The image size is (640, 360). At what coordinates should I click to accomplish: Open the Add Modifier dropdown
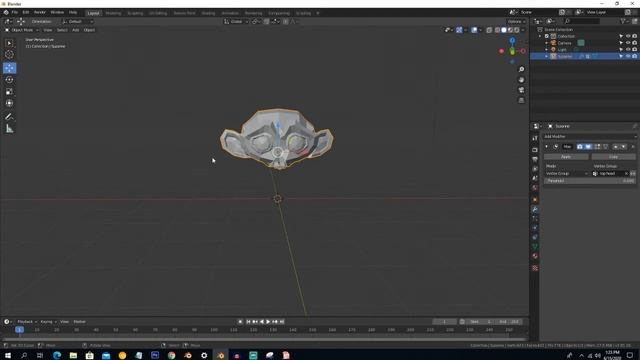590,136
